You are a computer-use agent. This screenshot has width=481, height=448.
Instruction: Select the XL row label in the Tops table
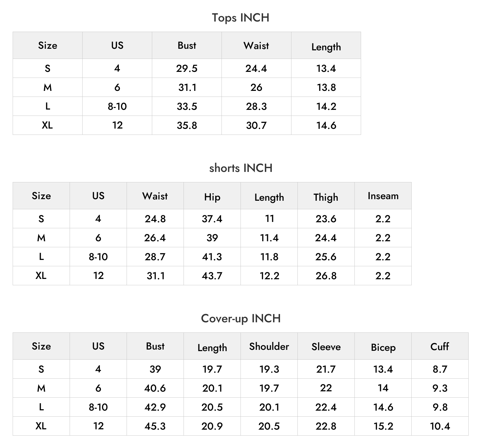[x=47, y=125]
